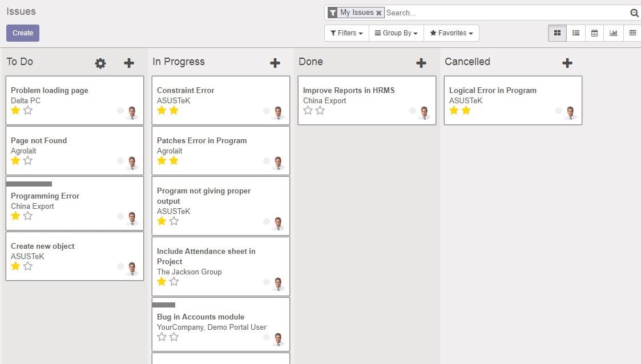Click assignee avatar on Improve Reports in HRMS
Image resolution: width=641 pixels, height=364 pixels.
click(424, 113)
